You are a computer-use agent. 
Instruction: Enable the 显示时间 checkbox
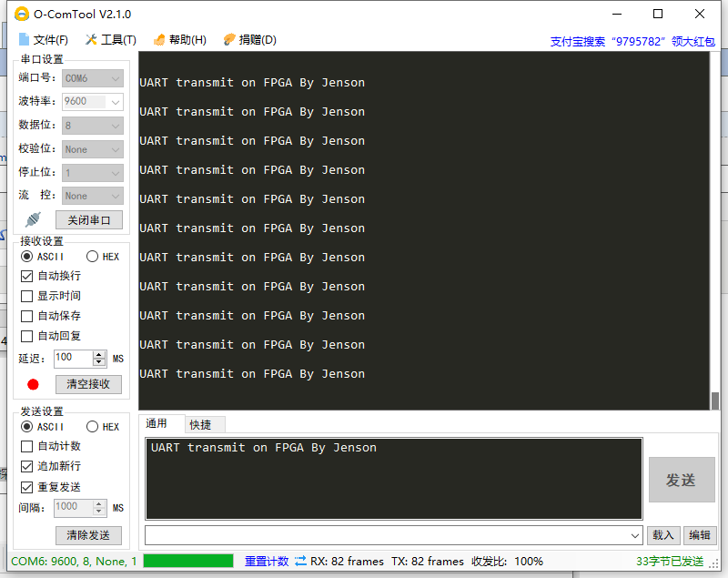coord(51,296)
